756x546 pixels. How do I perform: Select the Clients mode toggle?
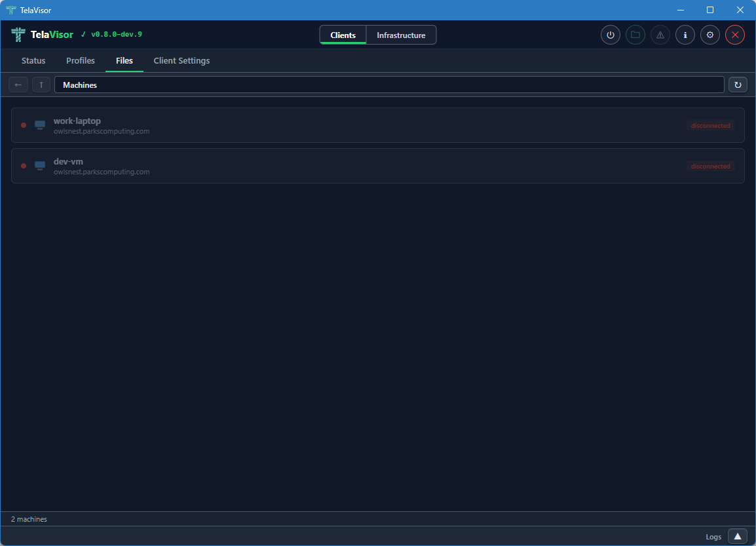pyautogui.click(x=343, y=35)
